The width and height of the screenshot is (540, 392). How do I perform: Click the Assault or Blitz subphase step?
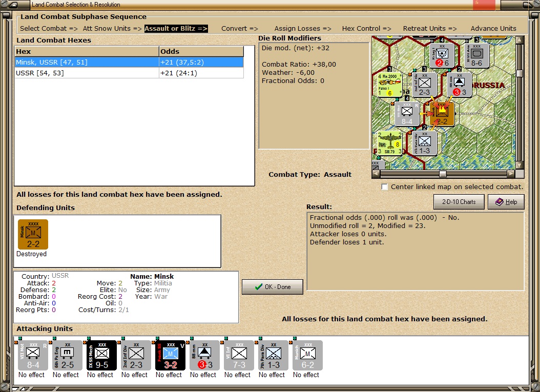(176, 29)
